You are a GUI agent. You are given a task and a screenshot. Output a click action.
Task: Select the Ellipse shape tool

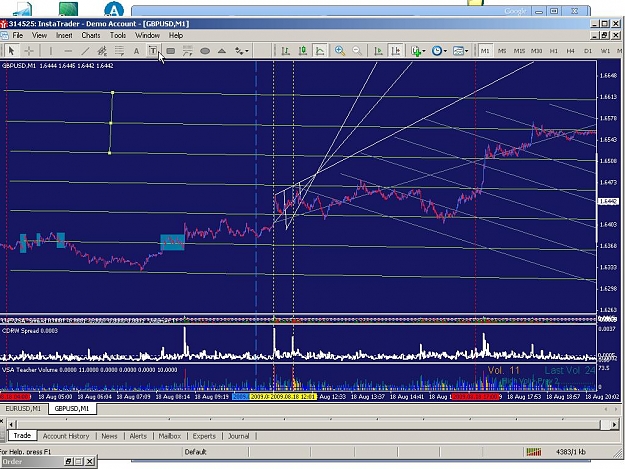point(205,51)
